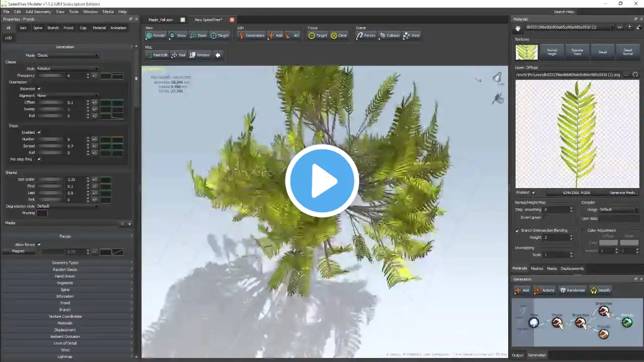Click the Randomize generation icon

(x=563, y=290)
